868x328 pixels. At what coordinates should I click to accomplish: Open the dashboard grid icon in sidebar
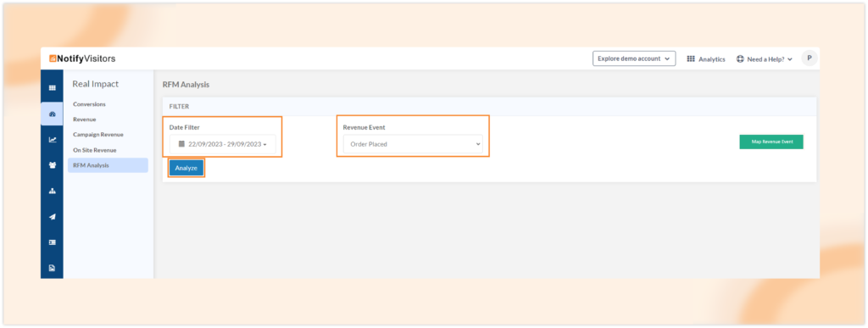pos(52,87)
